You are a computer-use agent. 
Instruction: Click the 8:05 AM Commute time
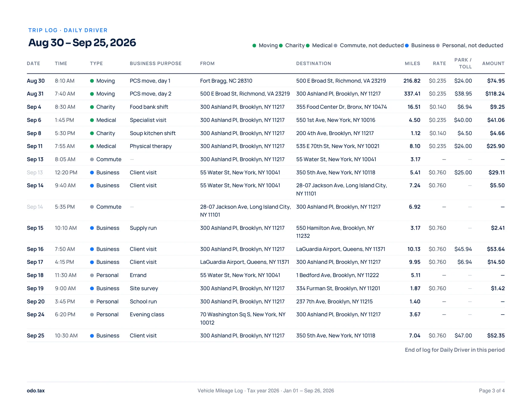click(x=65, y=159)
